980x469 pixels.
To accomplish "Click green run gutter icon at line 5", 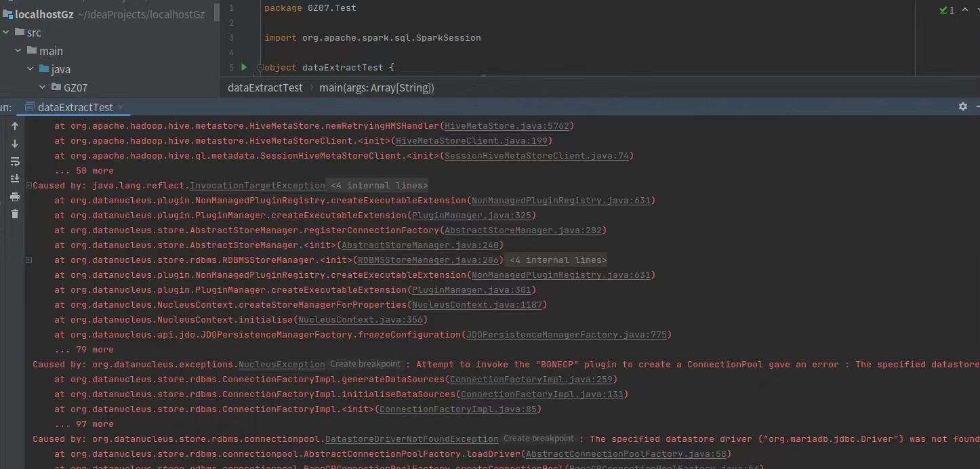I will click(244, 67).
